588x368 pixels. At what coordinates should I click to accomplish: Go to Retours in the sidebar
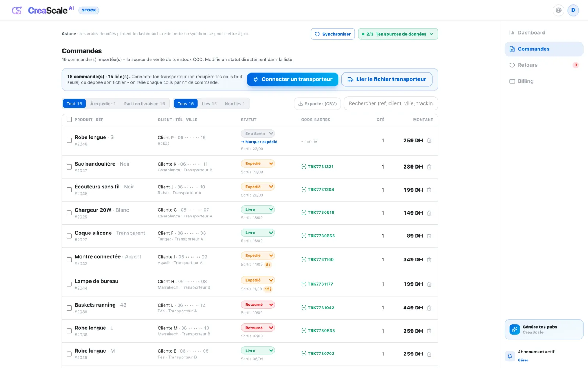point(544,65)
